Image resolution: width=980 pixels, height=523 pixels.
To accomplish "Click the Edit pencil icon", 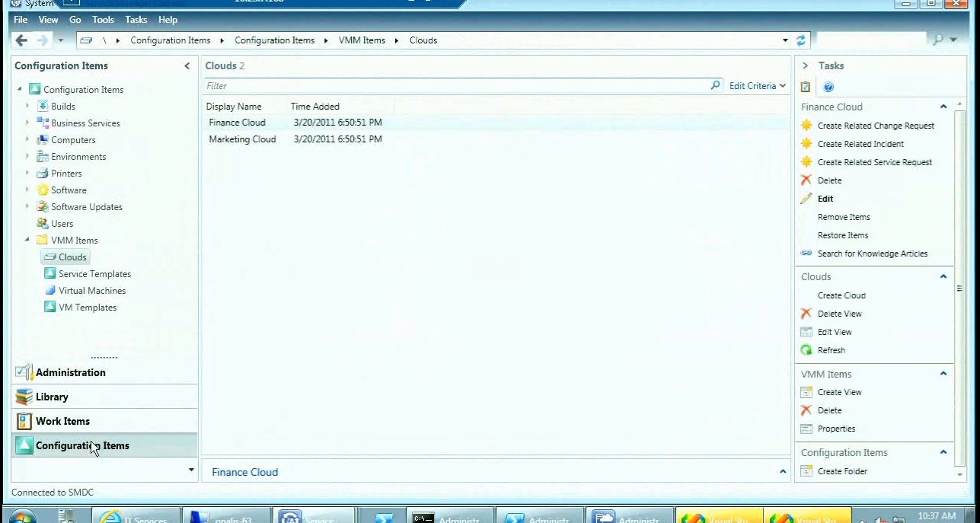I will pyautogui.click(x=806, y=199).
